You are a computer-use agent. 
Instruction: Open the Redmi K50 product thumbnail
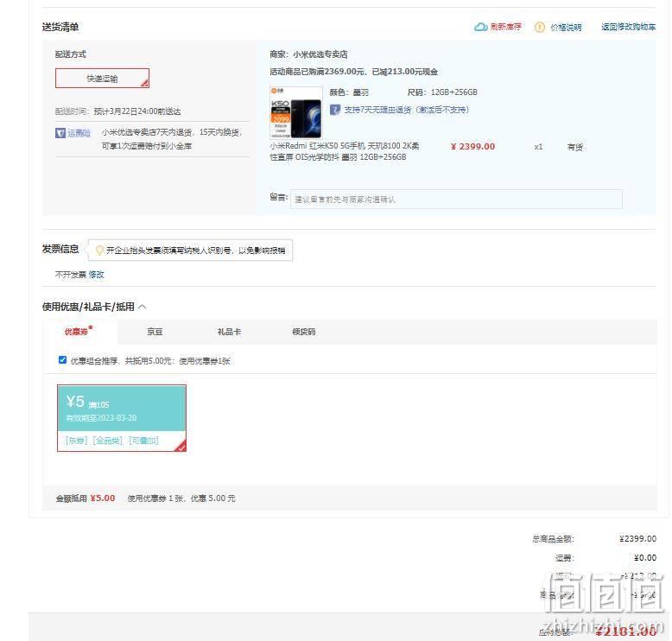[295, 112]
